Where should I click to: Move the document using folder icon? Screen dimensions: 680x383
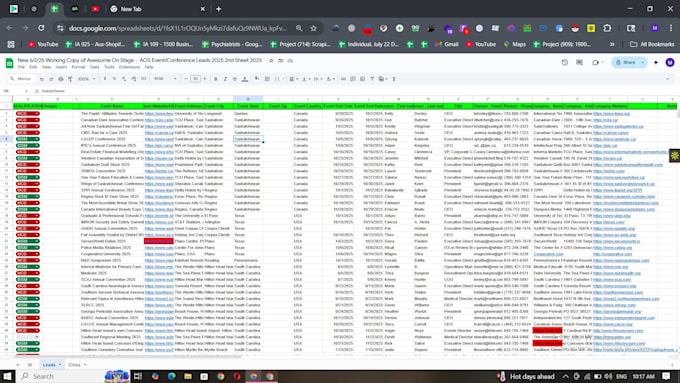pos(281,60)
